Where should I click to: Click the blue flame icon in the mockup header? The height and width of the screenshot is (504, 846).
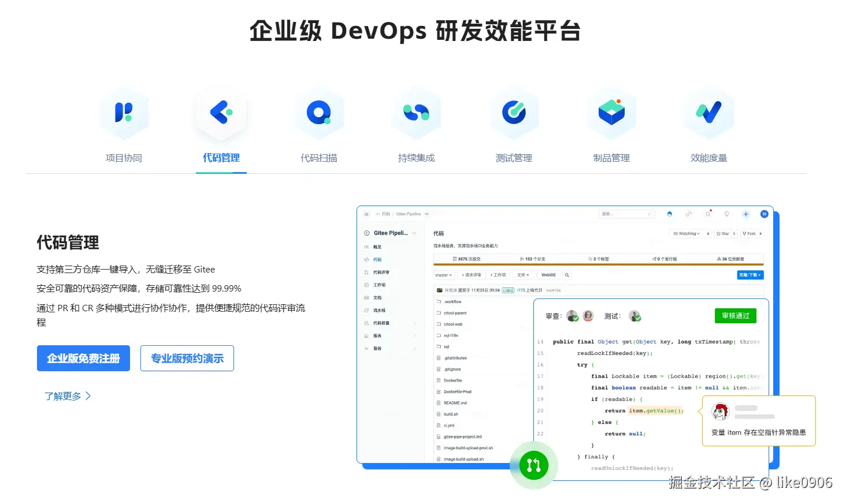point(670,214)
